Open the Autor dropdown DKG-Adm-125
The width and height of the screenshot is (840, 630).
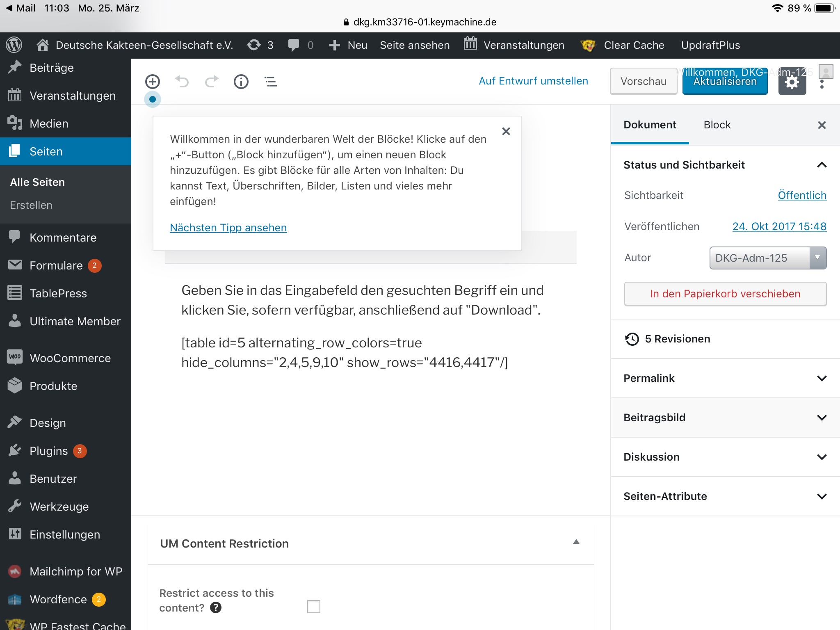(x=767, y=258)
